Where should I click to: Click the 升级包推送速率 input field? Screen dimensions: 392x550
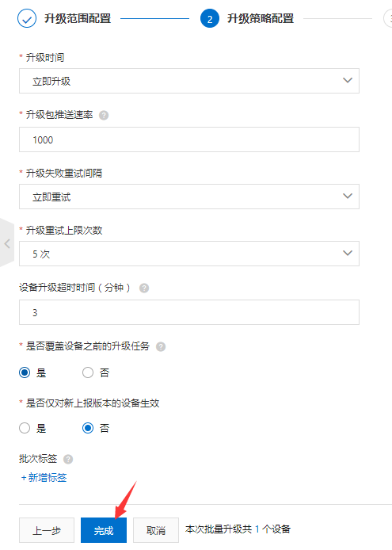[x=189, y=139]
